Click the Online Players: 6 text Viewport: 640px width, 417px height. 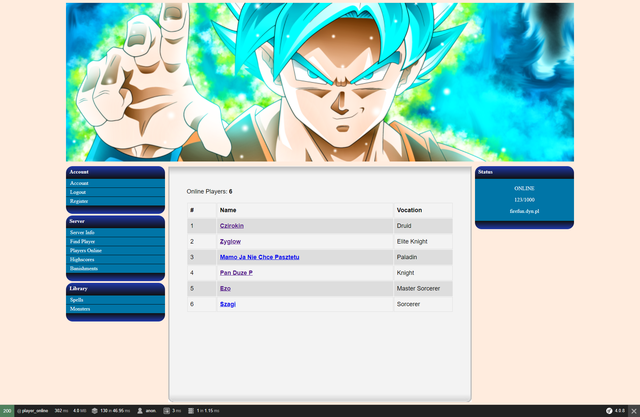209,191
